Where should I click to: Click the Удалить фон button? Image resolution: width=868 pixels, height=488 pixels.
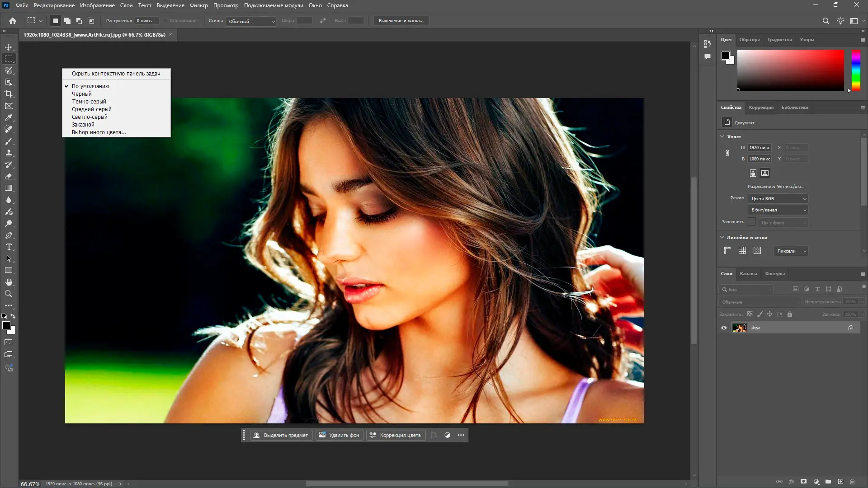tap(339, 435)
